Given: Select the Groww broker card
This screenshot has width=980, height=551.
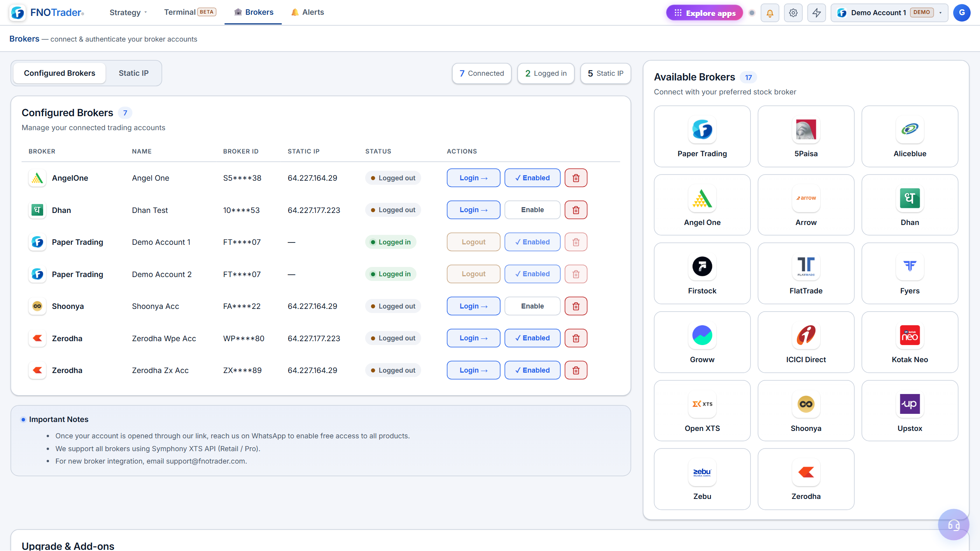Looking at the screenshot, I should [x=702, y=342].
